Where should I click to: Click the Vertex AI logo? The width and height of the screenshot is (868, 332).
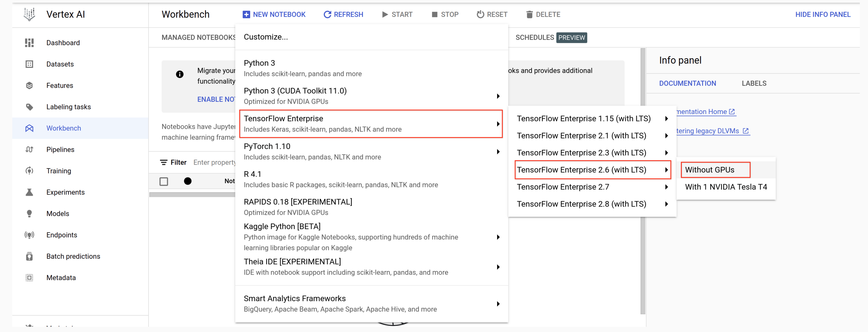click(29, 14)
